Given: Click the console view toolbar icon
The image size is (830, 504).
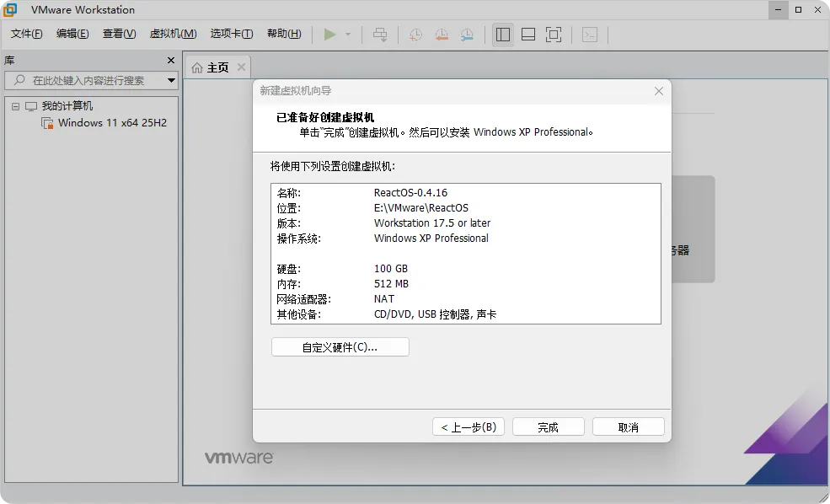Looking at the screenshot, I should 590,35.
